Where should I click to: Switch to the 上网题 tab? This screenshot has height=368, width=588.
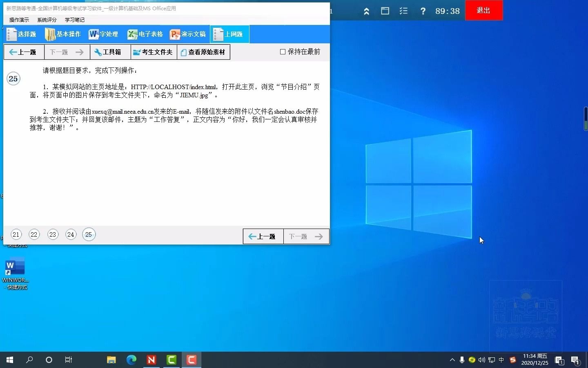[229, 34]
